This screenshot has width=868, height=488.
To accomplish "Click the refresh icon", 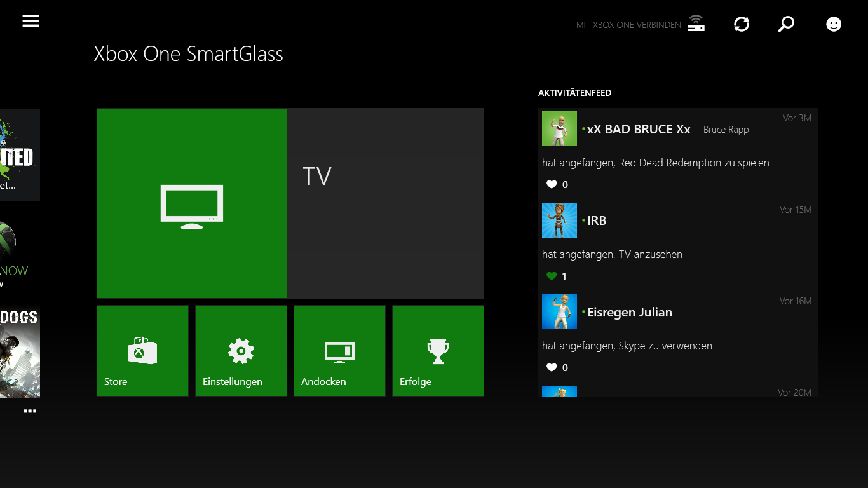I will click(x=742, y=24).
